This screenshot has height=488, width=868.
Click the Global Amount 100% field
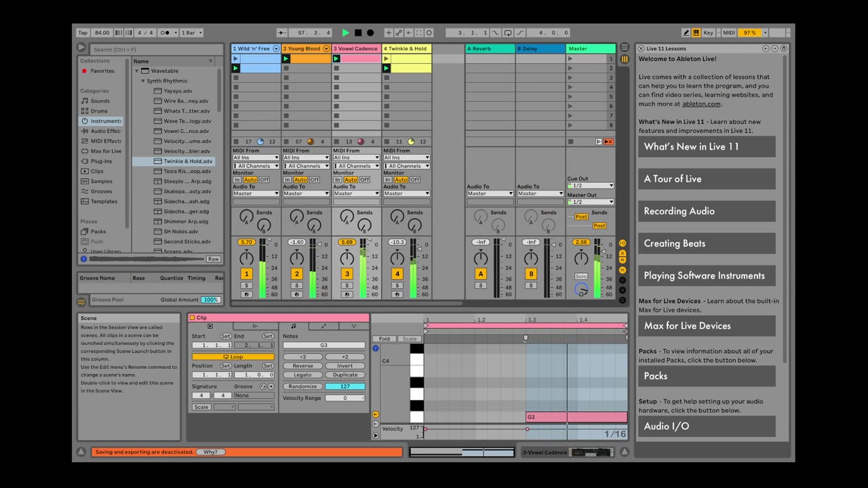(211, 300)
